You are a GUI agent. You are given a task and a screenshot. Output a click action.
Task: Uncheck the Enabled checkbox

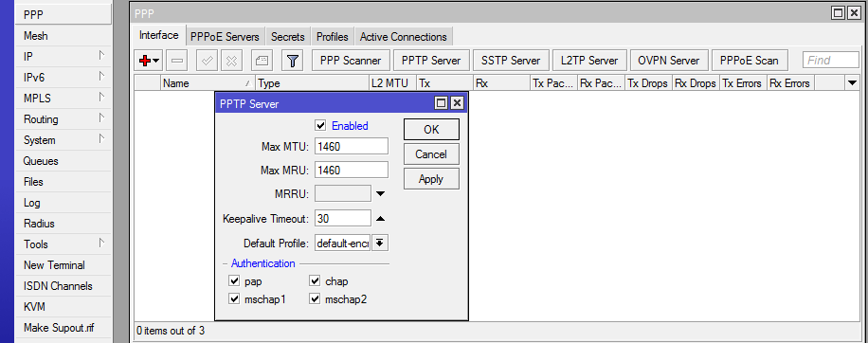pos(320,126)
